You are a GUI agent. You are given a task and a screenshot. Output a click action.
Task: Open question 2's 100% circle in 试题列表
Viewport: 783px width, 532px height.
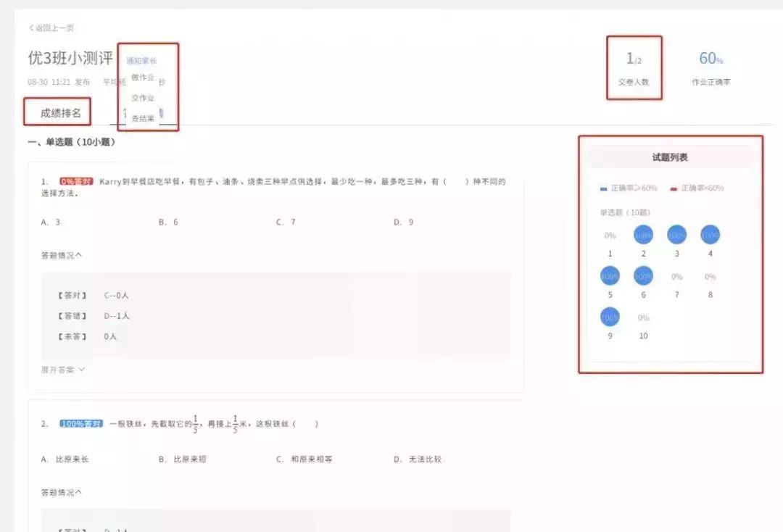click(643, 235)
